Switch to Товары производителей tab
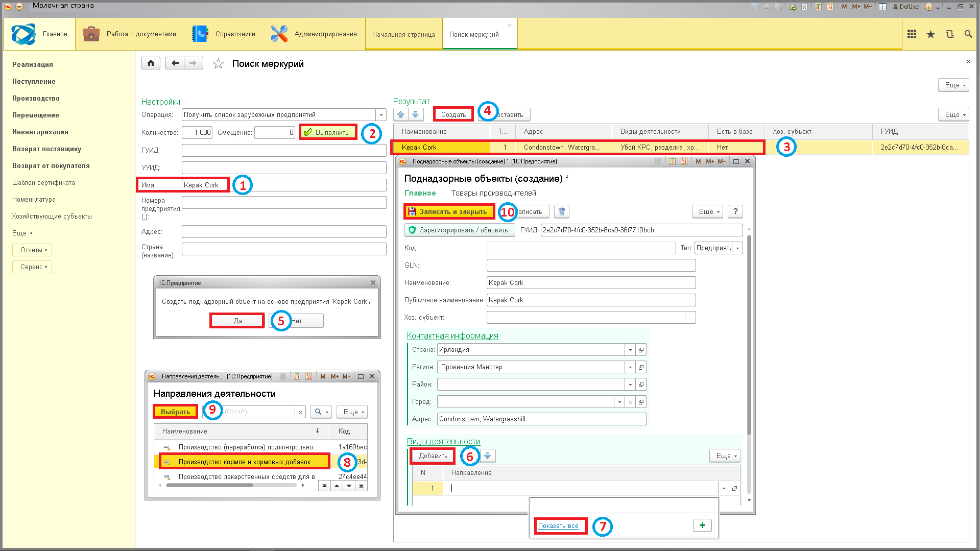 pyautogui.click(x=493, y=193)
